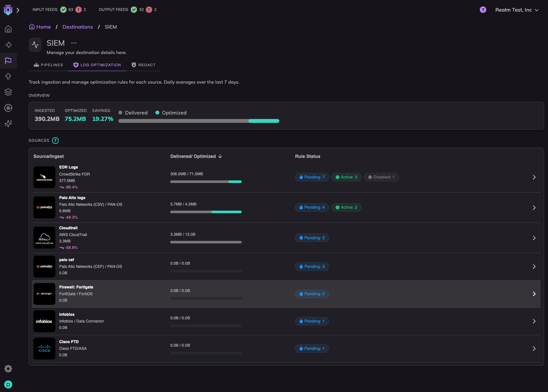Click Infoblox Pending: 1 badge
Viewport: 548px width, 392px height.
point(312,321)
